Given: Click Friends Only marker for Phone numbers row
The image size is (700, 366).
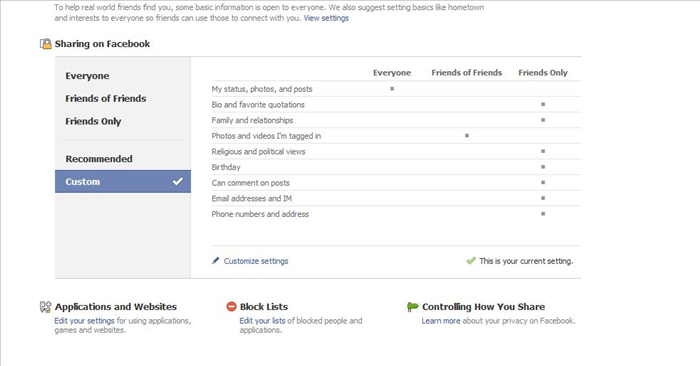Looking at the screenshot, I should pos(543,213).
